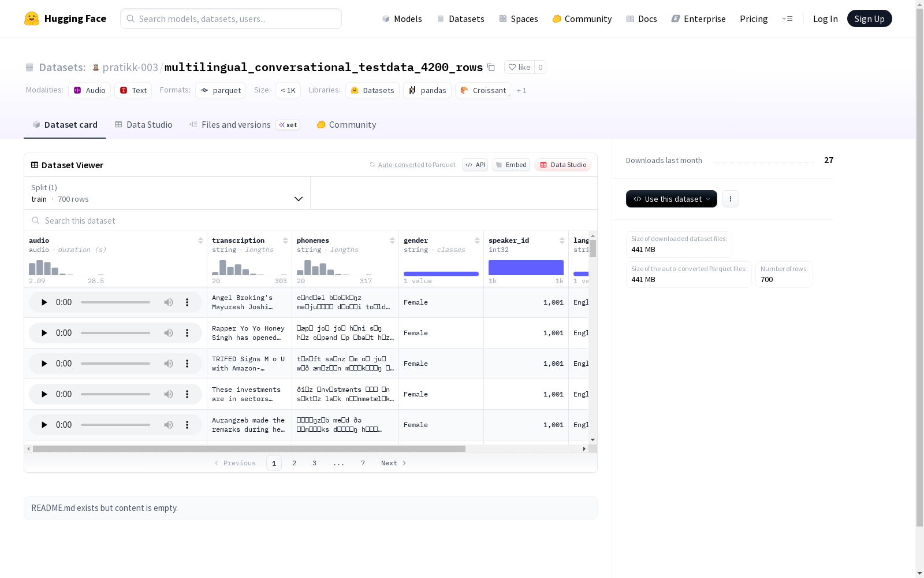Open Enterprise in the top navigation
924x578 pixels.
699,18
